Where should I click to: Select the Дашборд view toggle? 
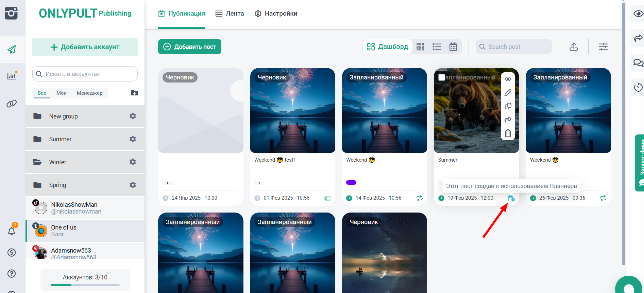[x=388, y=47]
